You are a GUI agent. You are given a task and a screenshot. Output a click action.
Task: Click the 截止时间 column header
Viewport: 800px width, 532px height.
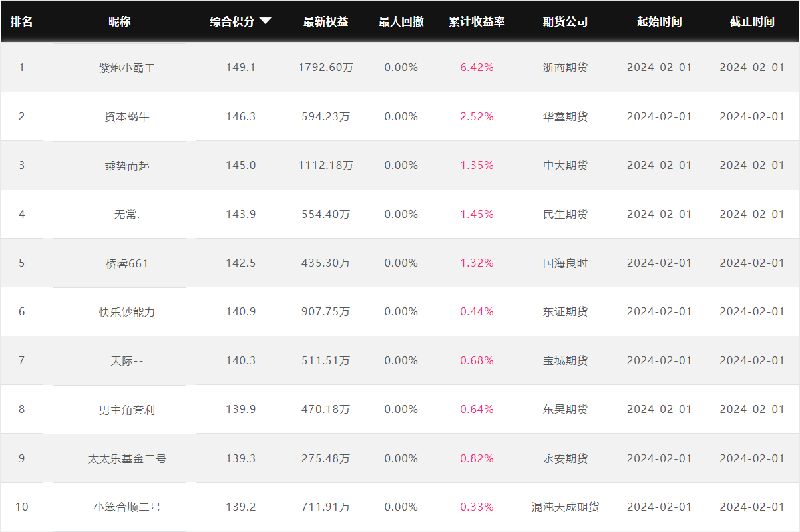pos(752,21)
